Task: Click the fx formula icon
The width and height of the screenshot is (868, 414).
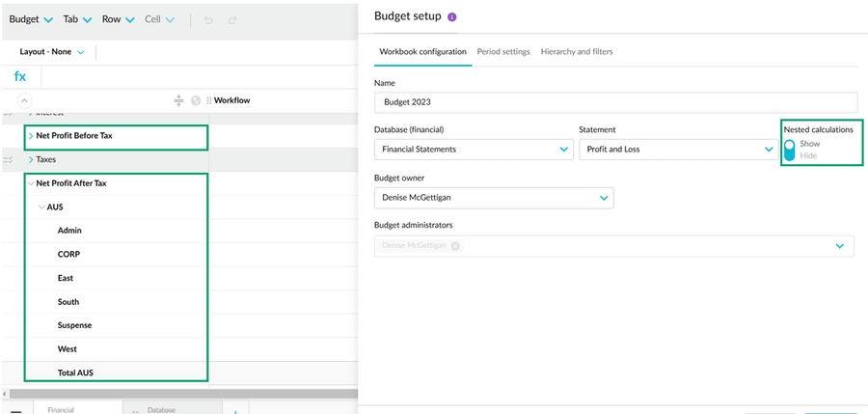Action: pos(20,76)
